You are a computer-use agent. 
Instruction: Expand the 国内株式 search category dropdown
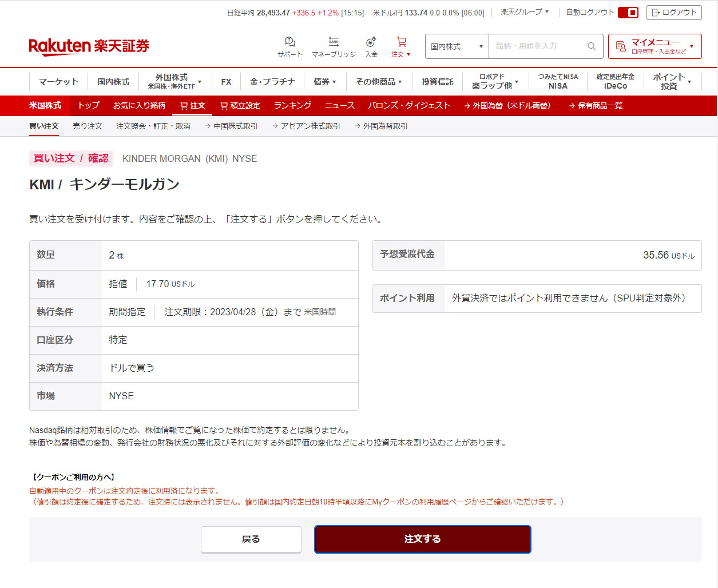(x=457, y=46)
